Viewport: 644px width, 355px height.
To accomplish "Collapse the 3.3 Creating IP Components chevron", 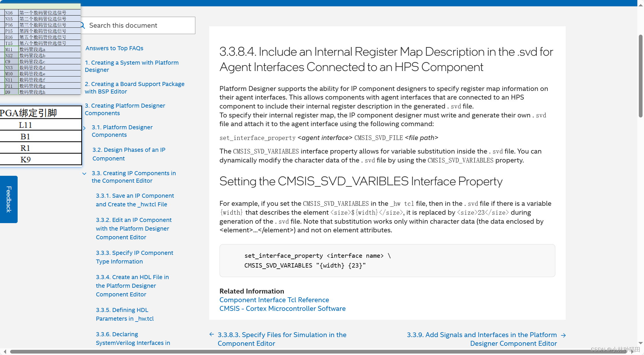I will pos(84,173).
